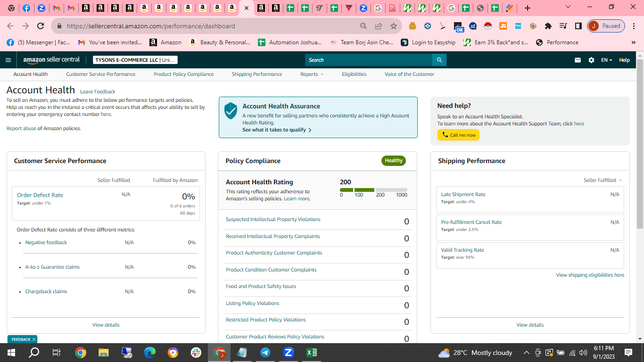This screenshot has width=644, height=362.
Task: Open Suspected Intellectual Property Violations
Action: [273, 219]
